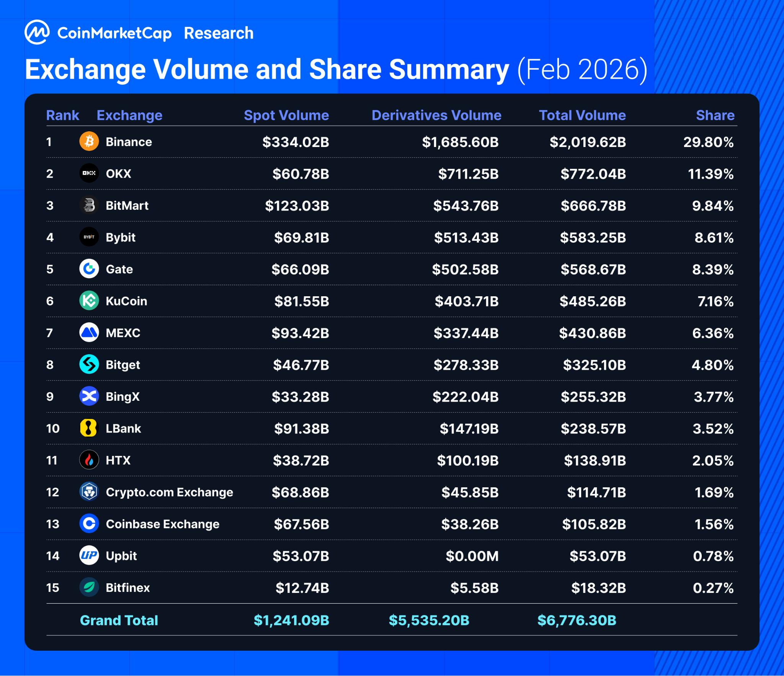Click the orange Binance exchange icon

tap(89, 142)
